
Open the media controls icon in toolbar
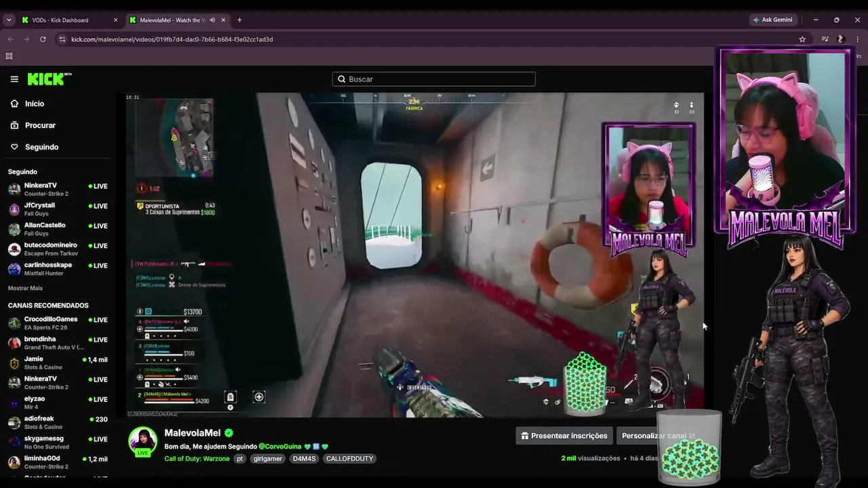pyautogui.click(x=825, y=39)
